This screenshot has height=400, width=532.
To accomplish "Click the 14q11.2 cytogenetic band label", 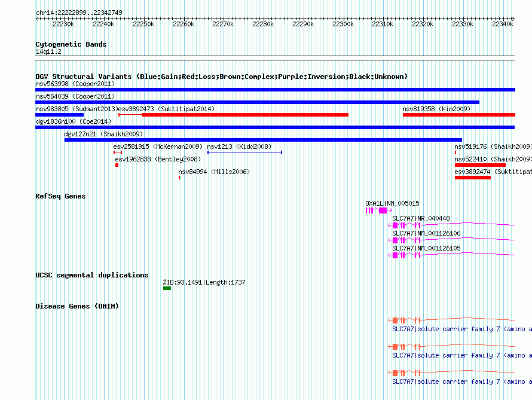I will pos(48,52).
